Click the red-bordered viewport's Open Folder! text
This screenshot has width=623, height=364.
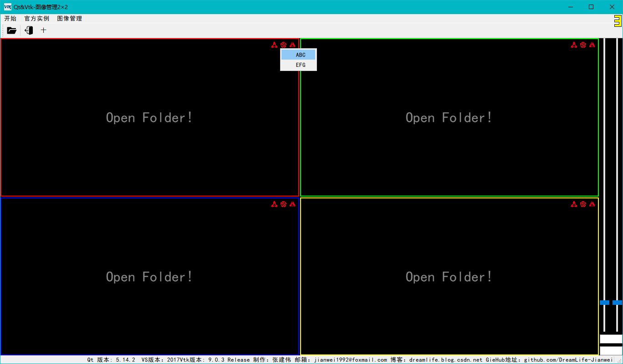[149, 117]
